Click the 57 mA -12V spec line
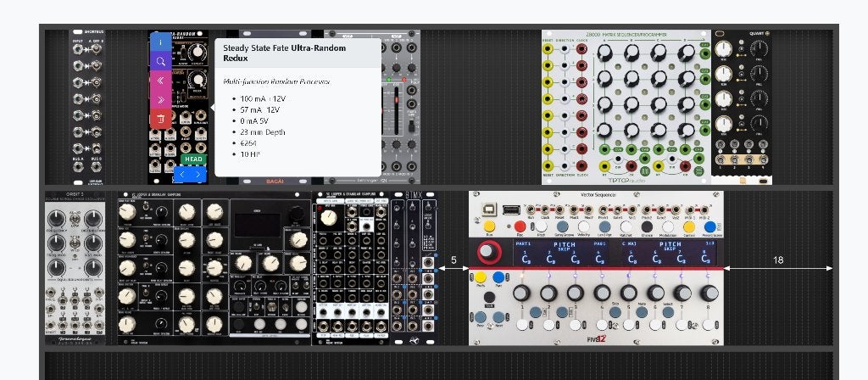 [260, 109]
